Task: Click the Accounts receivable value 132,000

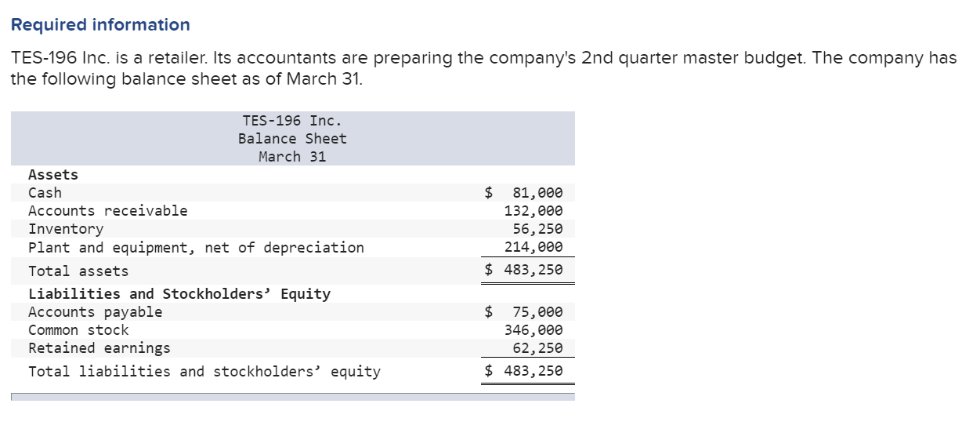Action: [x=533, y=211]
